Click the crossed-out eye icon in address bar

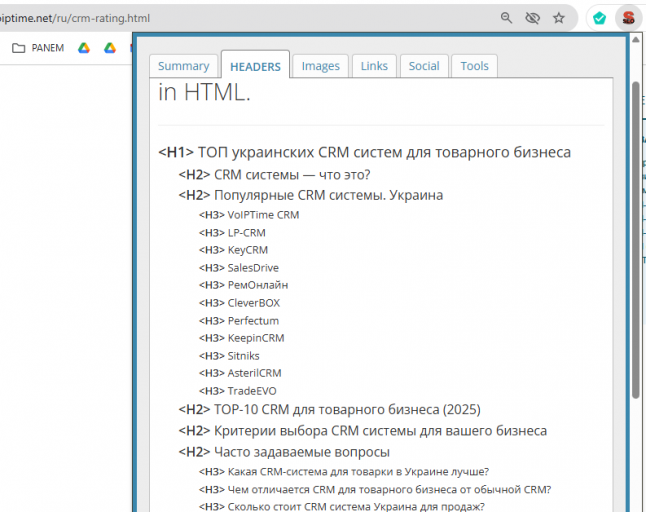pos(532,18)
